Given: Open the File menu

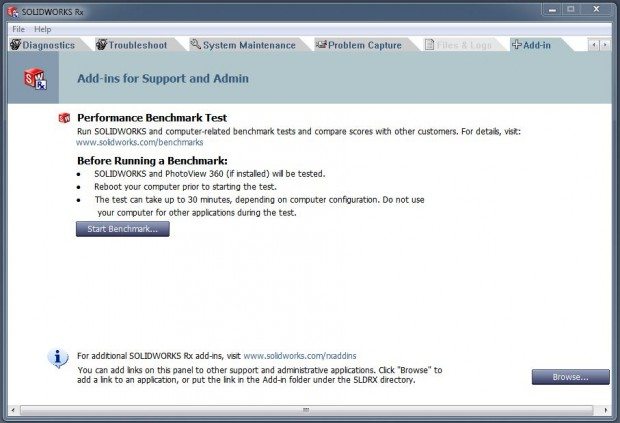Looking at the screenshot, I should tap(18, 29).
